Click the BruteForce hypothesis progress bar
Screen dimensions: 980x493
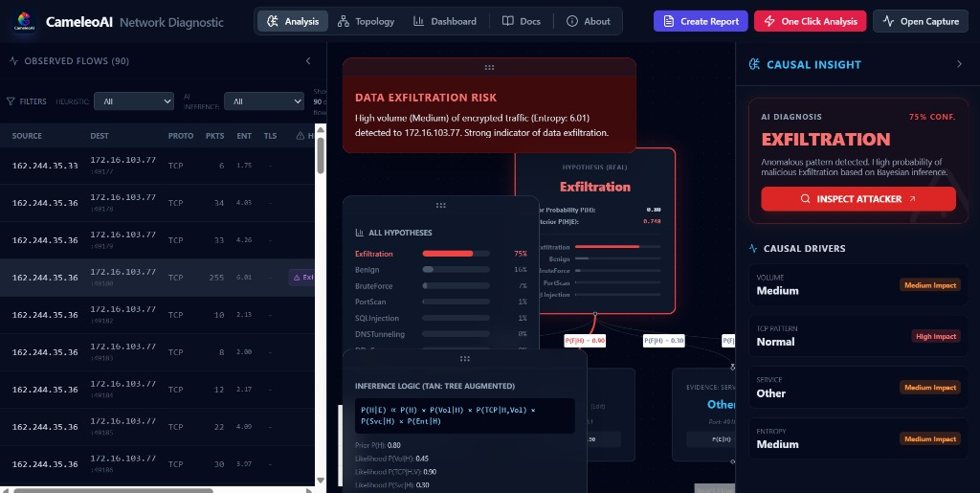(x=457, y=285)
